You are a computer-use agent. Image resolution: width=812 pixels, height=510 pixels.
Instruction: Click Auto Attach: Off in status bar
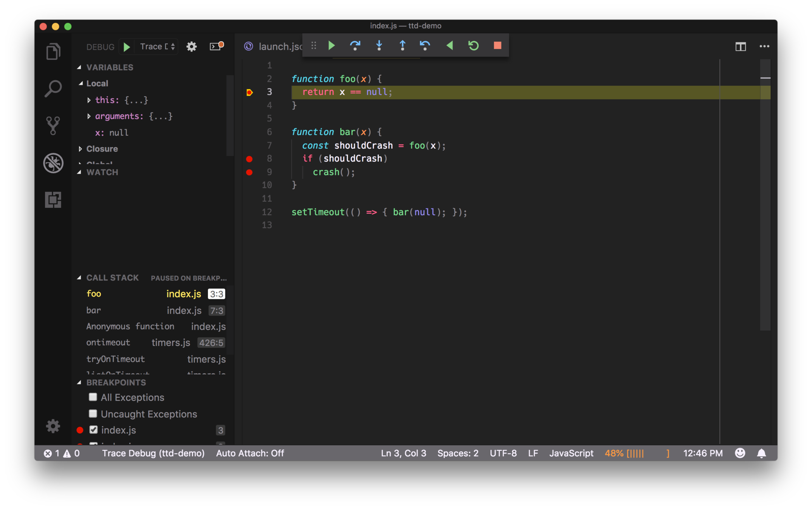[250, 453]
